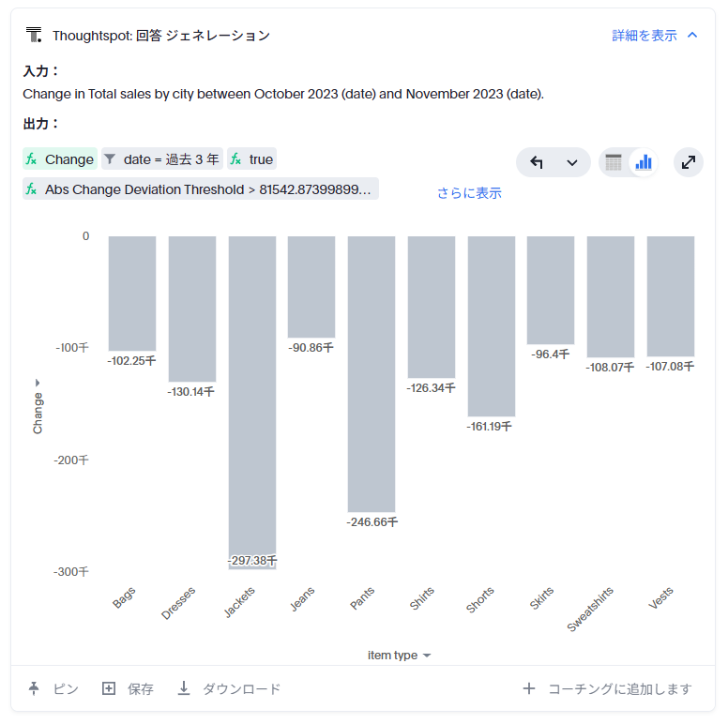
Task: Click the undo arrow icon
Action: tap(537, 162)
